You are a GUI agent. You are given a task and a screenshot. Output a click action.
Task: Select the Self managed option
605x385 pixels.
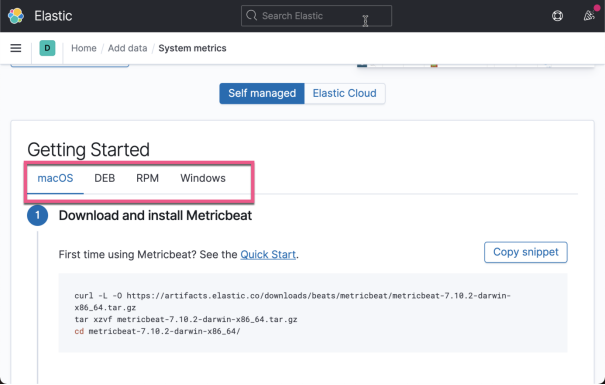[262, 93]
